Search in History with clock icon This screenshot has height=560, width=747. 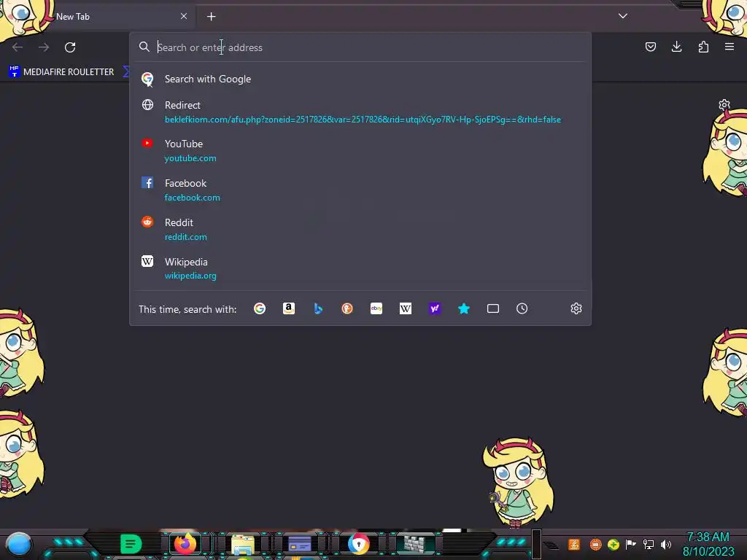click(522, 308)
